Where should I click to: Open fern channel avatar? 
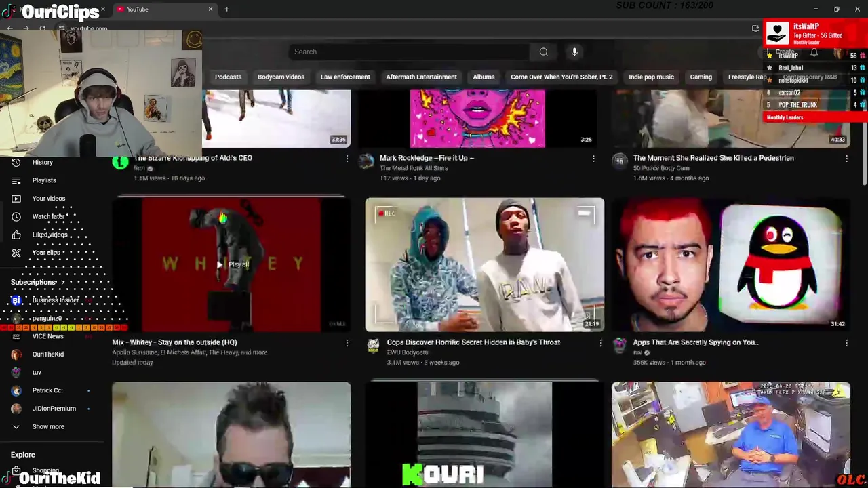120,161
